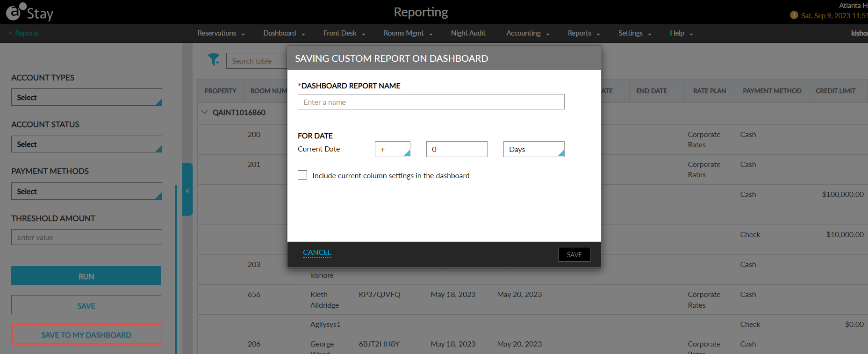Viewport: 868px width, 354px height.
Task: Click the $10,000.00 credit limit cell
Action: coord(844,234)
